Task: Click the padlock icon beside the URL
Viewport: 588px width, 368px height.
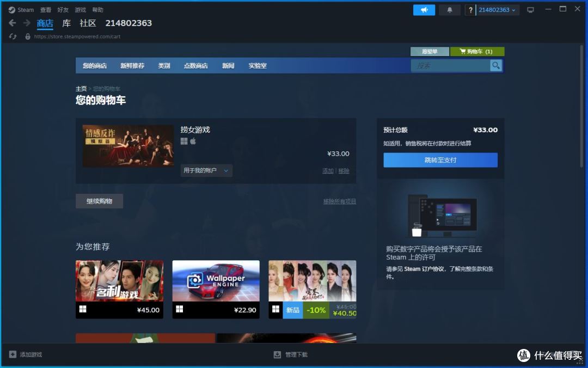Action: [27, 36]
